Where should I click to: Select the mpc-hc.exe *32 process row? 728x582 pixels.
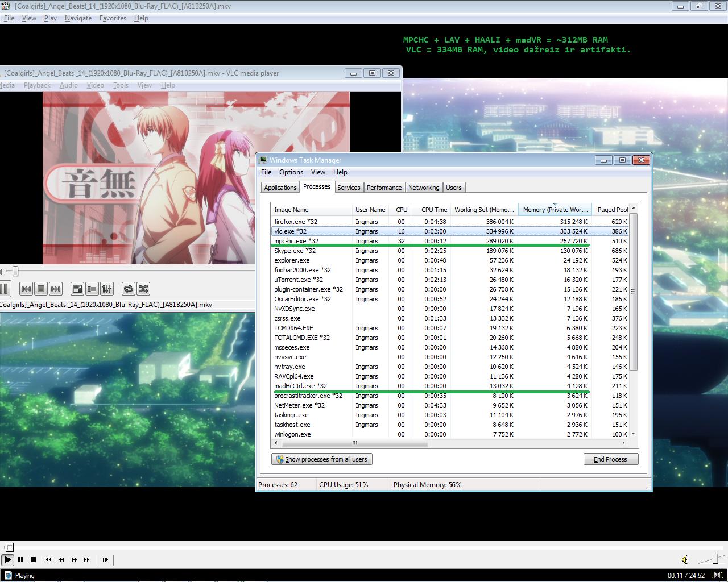(450, 241)
